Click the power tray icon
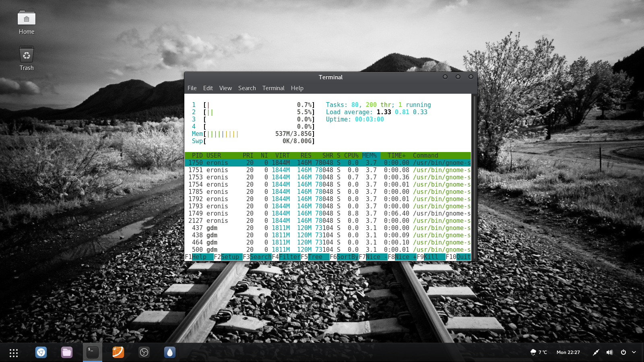 coord(623,352)
